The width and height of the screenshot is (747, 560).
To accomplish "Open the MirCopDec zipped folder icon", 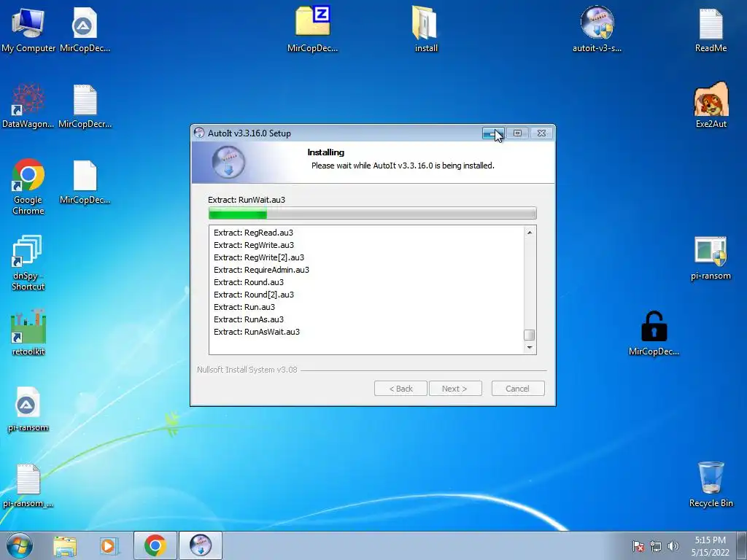I will coord(312,29).
